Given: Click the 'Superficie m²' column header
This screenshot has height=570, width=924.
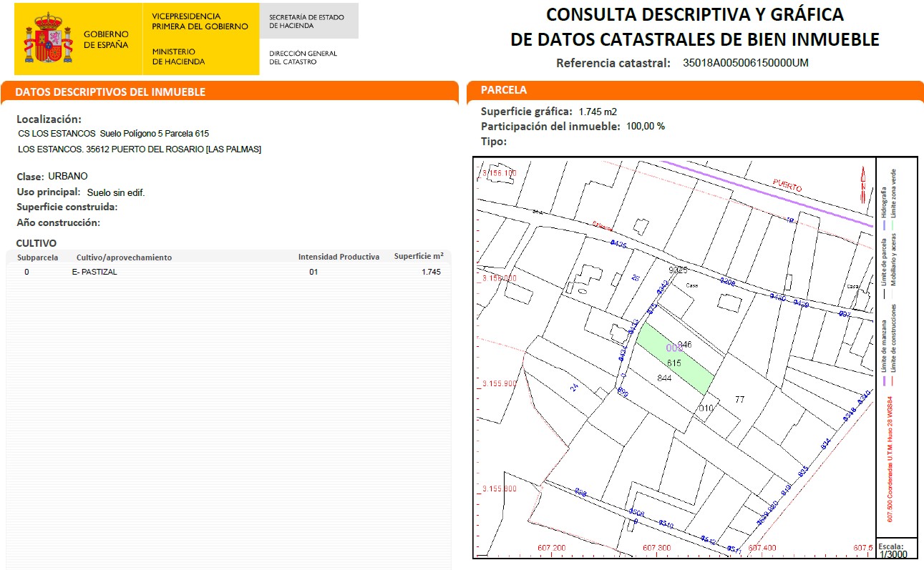Looking at the screenshot, I should click(419, 257).
